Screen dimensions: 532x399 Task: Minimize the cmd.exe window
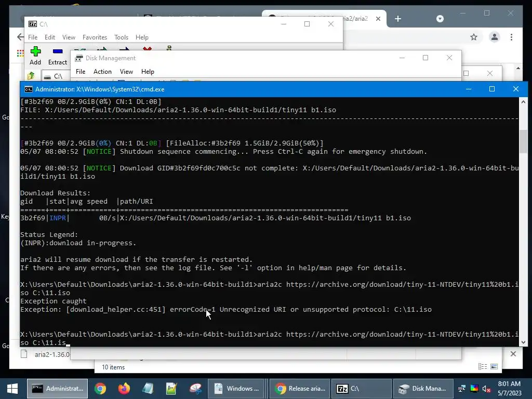469,89
